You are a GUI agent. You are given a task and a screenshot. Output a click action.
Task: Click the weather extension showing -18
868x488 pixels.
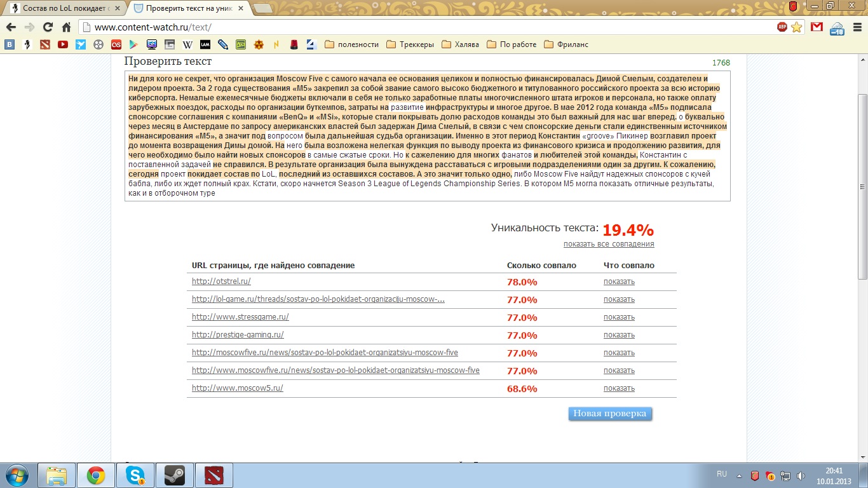[837, 28]
